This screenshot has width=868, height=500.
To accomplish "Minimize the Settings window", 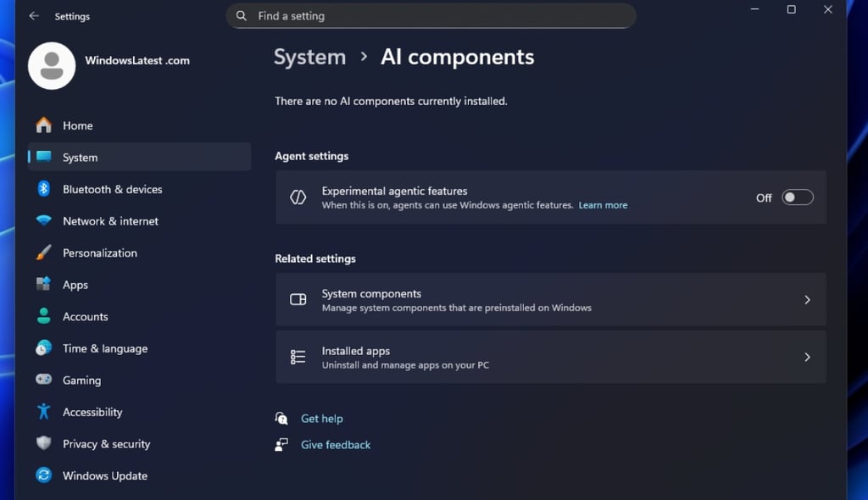I will (754, 9).
